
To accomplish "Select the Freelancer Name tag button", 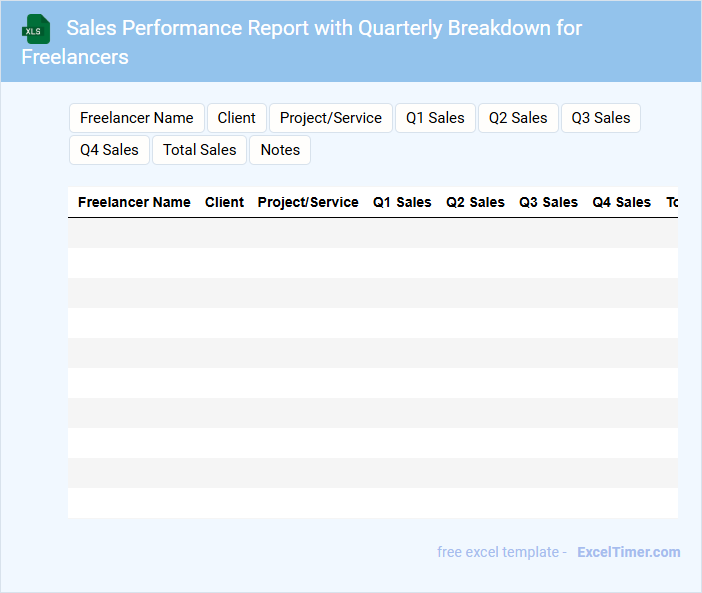I will coord(137,118).
